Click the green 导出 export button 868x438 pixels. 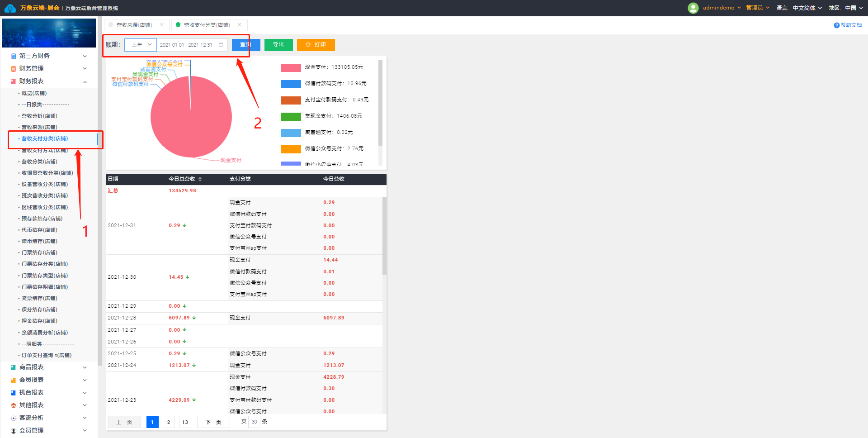coord(278,45)
